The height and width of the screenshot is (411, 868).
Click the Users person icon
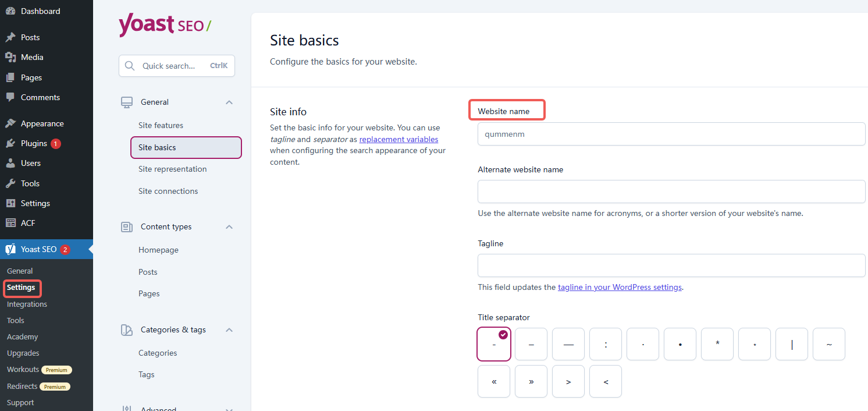coord(10,163)
